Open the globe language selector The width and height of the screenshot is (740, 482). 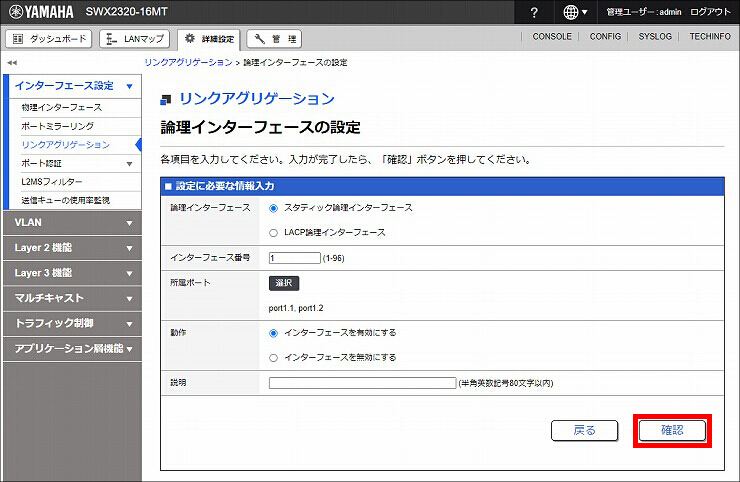(x=575, y=12)
